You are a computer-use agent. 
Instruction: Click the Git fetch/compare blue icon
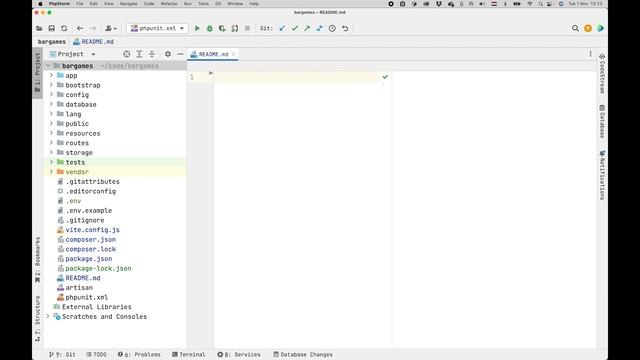tap(320, 28)
